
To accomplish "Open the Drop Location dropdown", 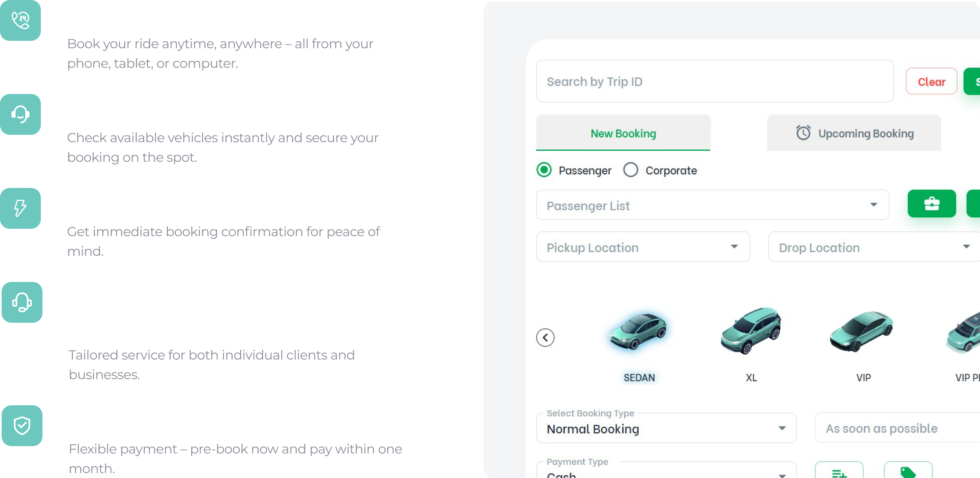I will point(874,247).
